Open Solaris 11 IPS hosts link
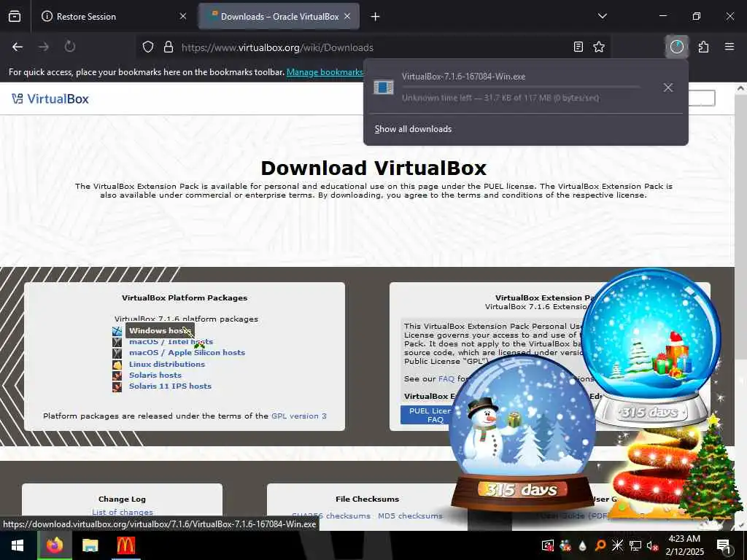This screenshot has height=560, width=747. click(x=170, y=386)
